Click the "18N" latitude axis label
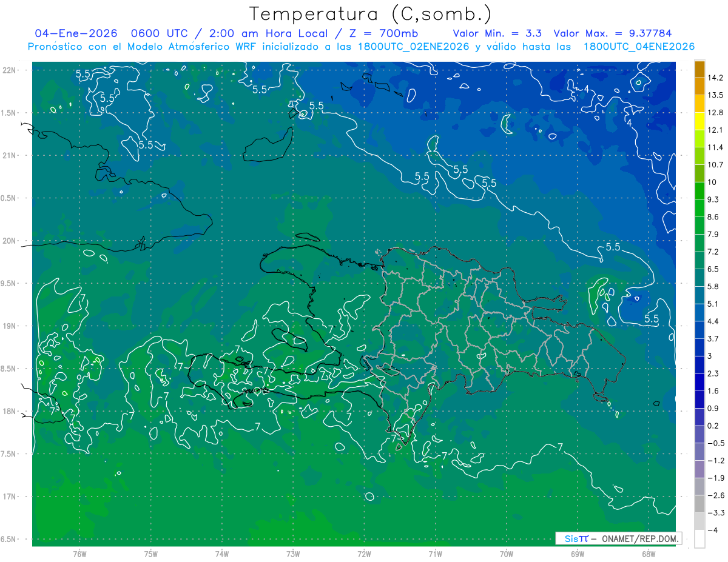This screenshot has width=728, height=562. click(x=10, y=411)
